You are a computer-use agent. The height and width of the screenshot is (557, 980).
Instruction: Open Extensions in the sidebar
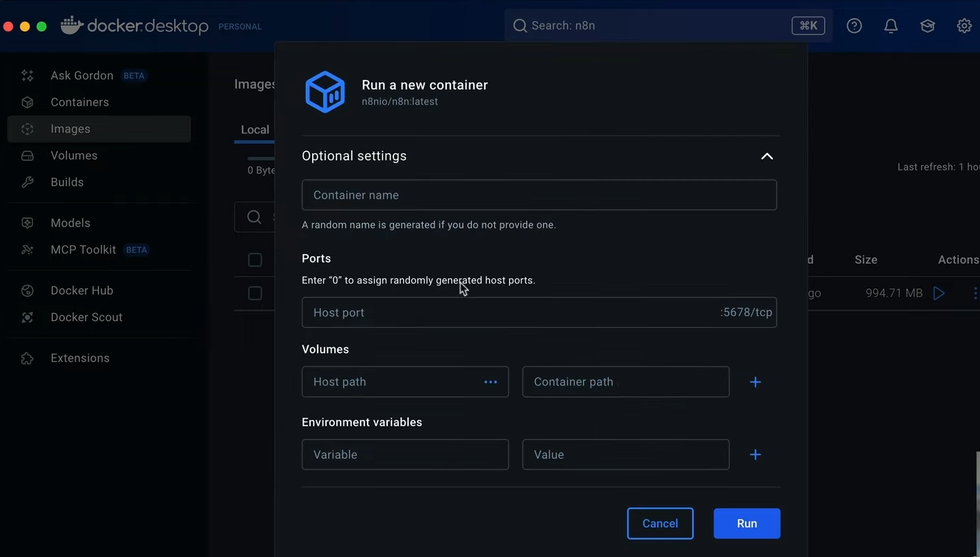click(x=99, y=358)
